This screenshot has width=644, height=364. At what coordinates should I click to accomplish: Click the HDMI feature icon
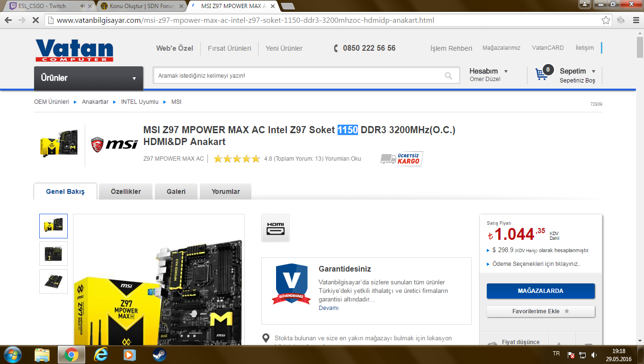tap(276, 228)
